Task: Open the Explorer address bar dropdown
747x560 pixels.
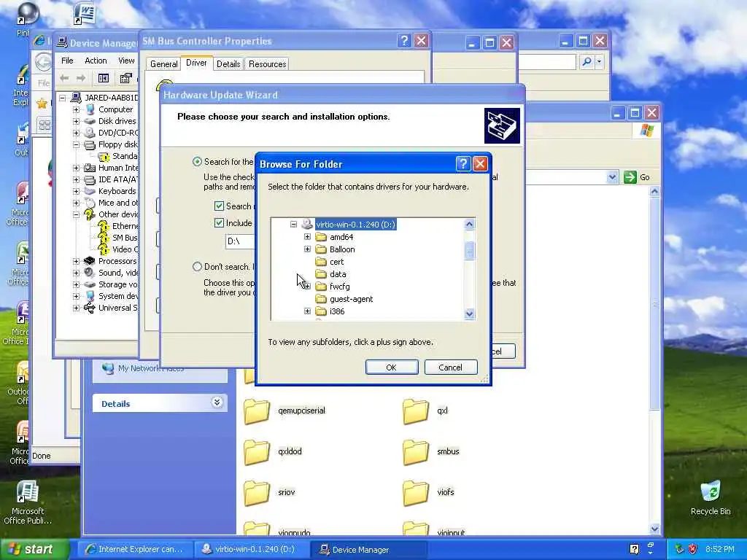Action: [x=612, y=177]
